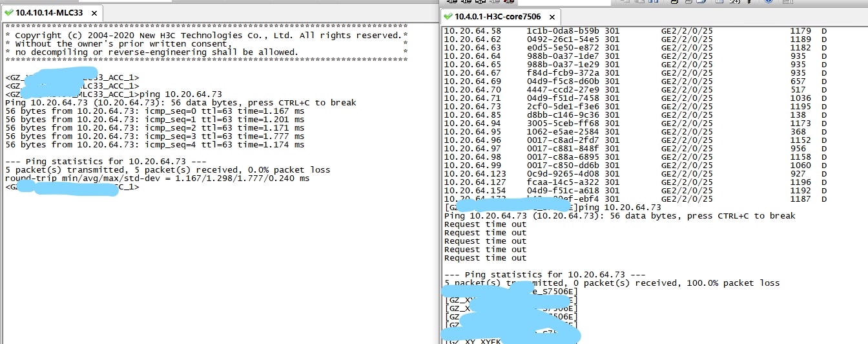Click MAC address 988b-0a37-1e29
This screenshot has height=344, width=868.
(563, 65)
